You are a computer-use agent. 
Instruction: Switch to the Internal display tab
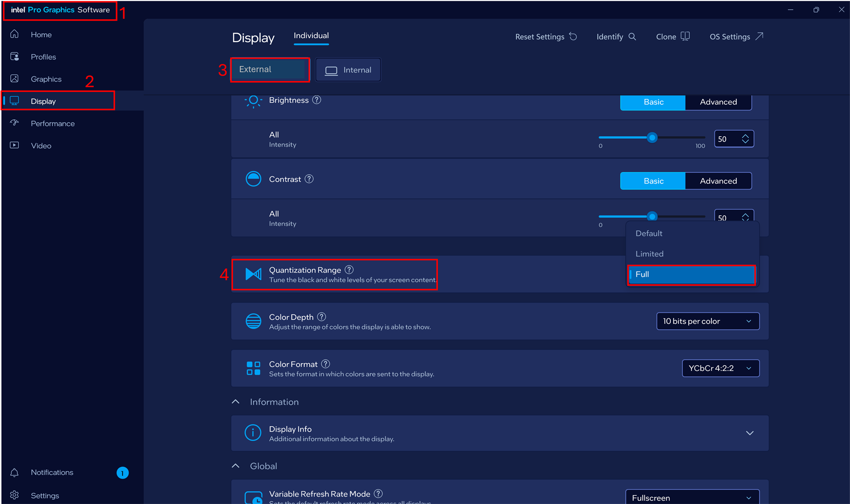click(x=348, y=70)
